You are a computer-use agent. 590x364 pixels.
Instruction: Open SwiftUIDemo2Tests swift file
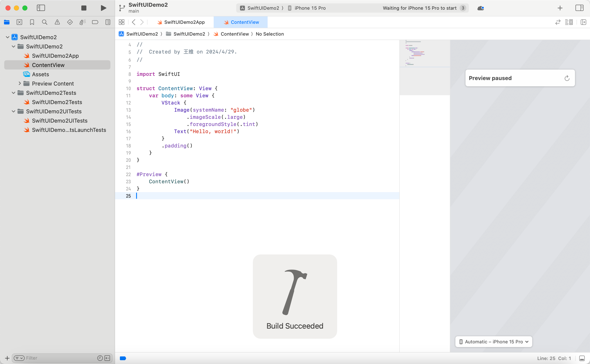57,102
